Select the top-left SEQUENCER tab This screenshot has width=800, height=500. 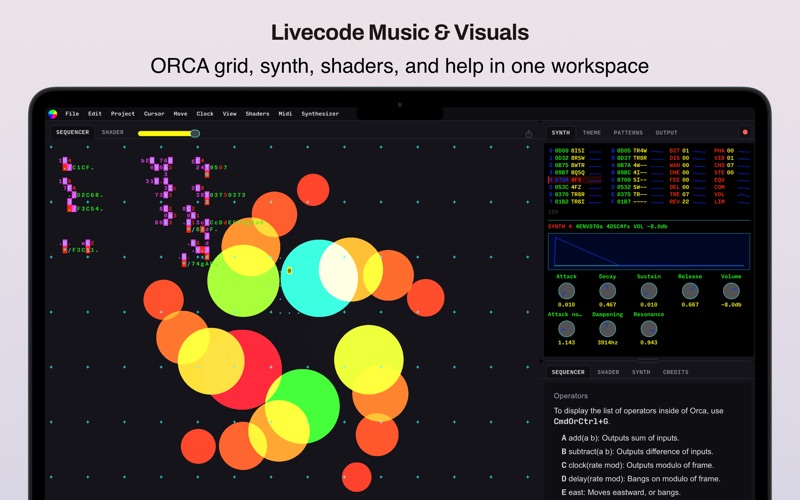(72, 132)
